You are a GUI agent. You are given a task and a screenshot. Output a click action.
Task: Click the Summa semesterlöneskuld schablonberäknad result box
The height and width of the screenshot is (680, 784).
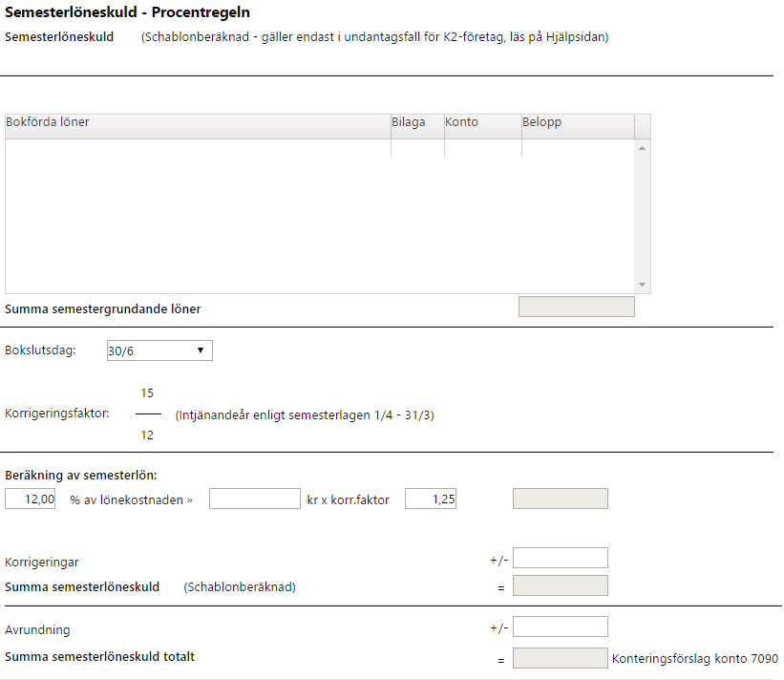coord(561,585)
